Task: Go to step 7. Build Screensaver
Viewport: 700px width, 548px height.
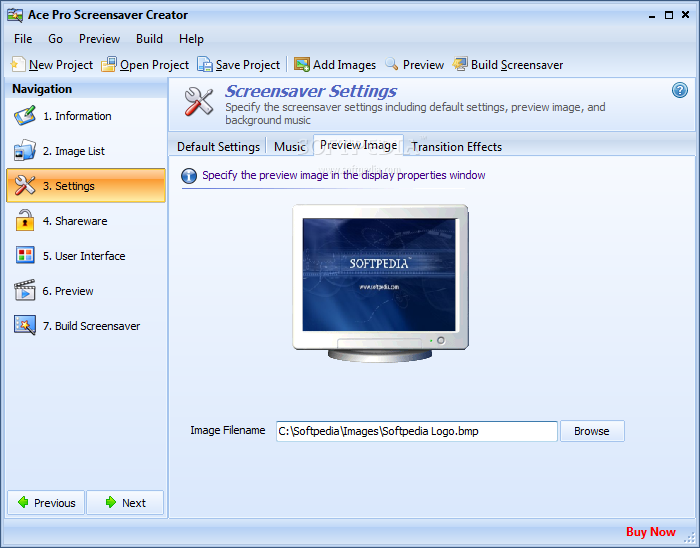Action: 86,326
